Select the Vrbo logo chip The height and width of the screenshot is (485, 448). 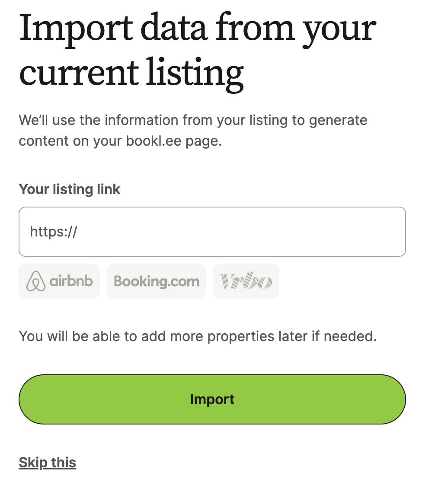click(246, 281)
